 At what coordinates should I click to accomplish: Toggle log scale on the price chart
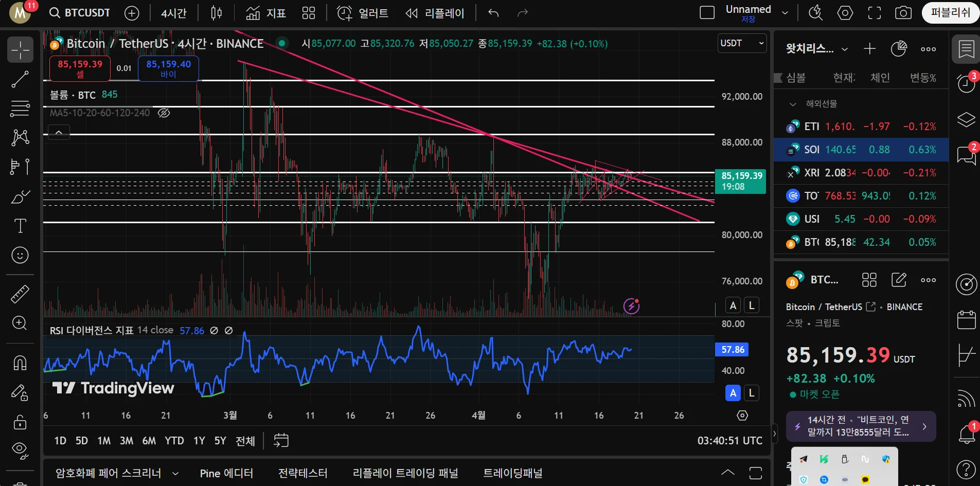coord(752,305)
